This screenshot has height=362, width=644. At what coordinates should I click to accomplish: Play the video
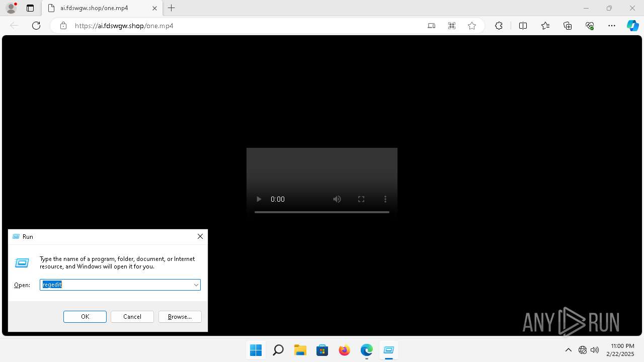coord(259,199)
